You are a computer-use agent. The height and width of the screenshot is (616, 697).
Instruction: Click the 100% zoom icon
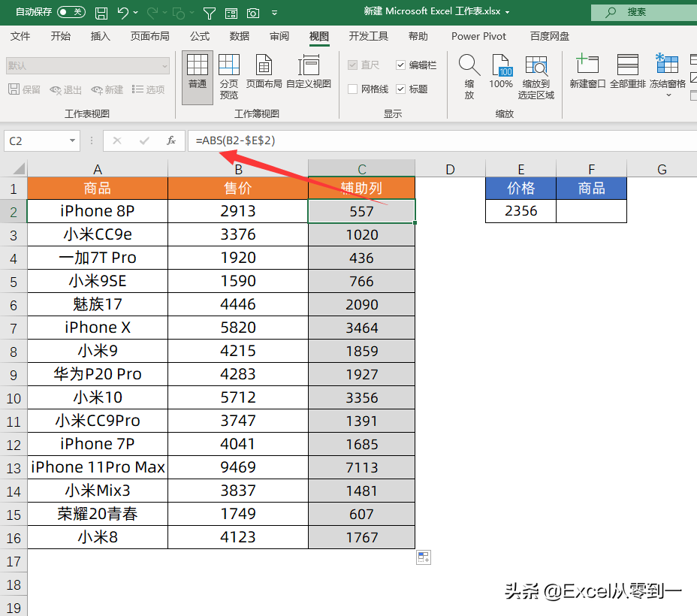[501, 65]
